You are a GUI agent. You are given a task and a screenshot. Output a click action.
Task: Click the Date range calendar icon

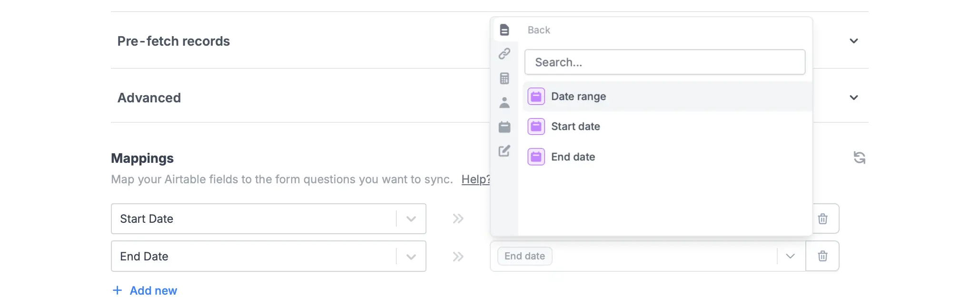click(x=536, y=97)
